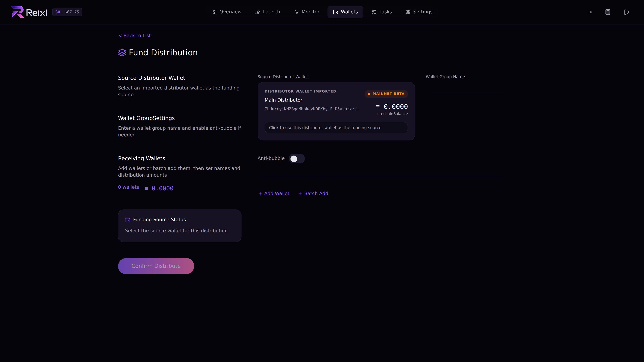644x362 pixels.
Task: Enable the Anti-bubble toggle
Action: tap(297, 159)
